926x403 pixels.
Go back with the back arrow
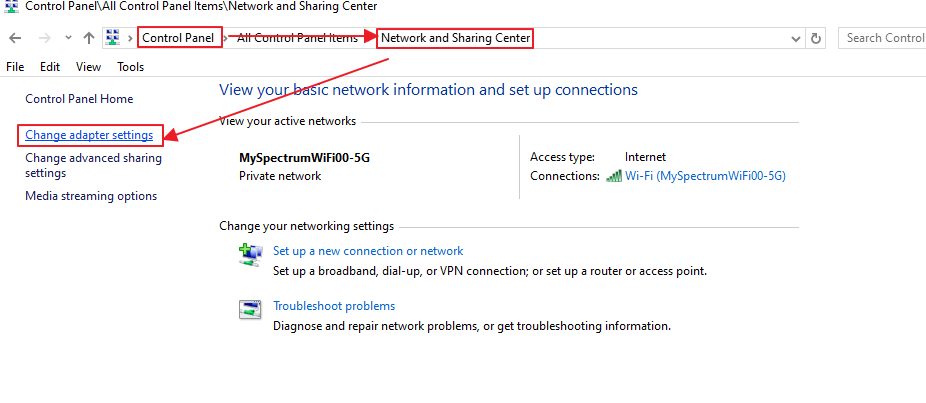click(x=15, y=38)
